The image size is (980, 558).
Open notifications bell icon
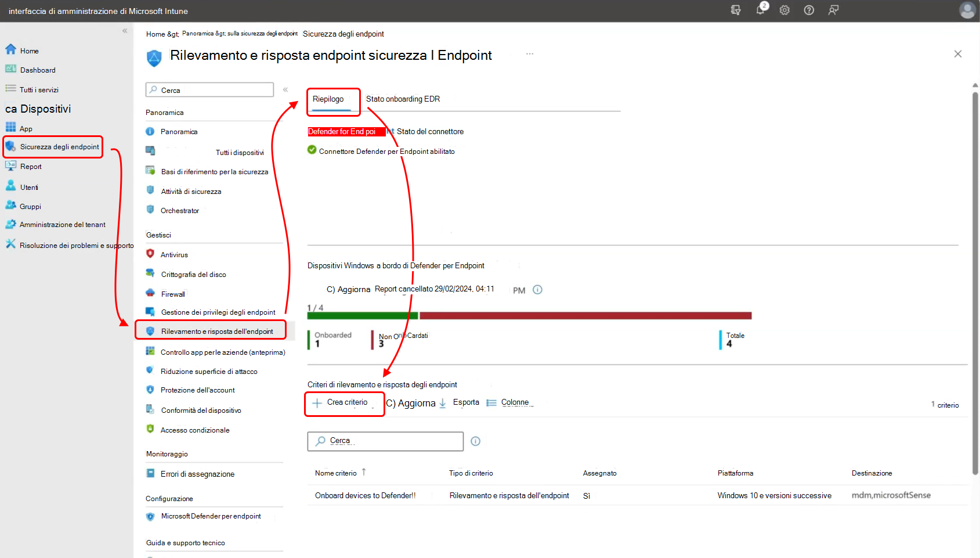pos(761,9)
